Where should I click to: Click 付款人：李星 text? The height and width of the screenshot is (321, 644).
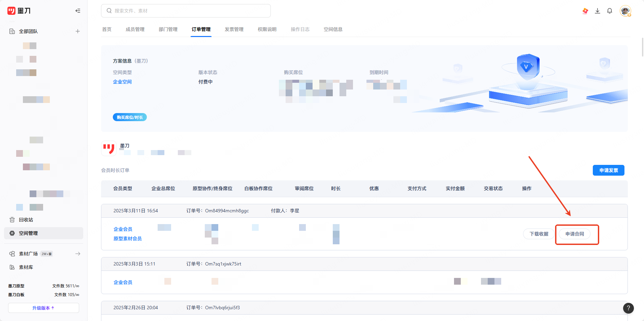tap(285, 211)
